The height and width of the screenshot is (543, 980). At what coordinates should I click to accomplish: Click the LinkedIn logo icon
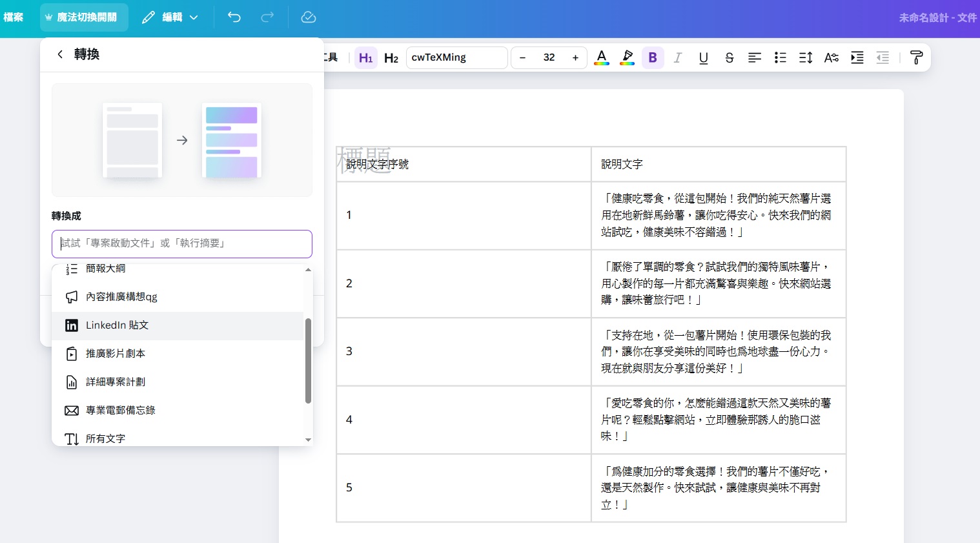[72, 325]
